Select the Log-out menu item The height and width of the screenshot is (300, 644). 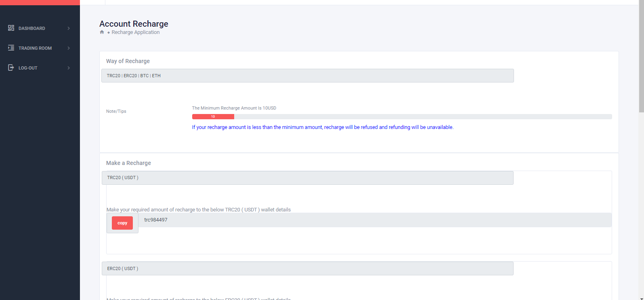point(28,68)
